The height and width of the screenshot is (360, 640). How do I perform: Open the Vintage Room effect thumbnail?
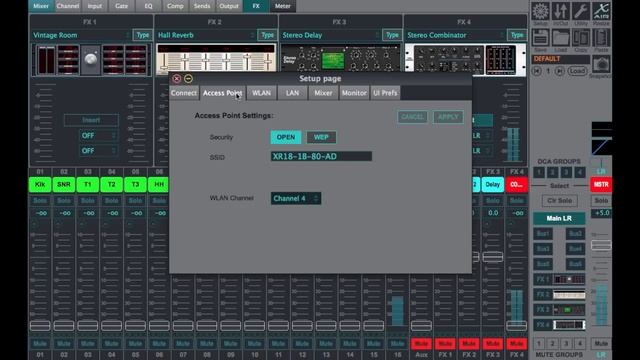tap(91, 60)
